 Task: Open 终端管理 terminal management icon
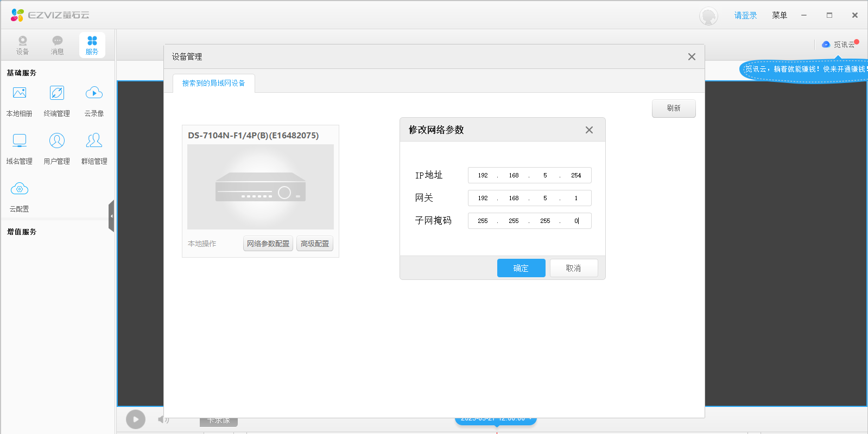(x=57, y=93)
